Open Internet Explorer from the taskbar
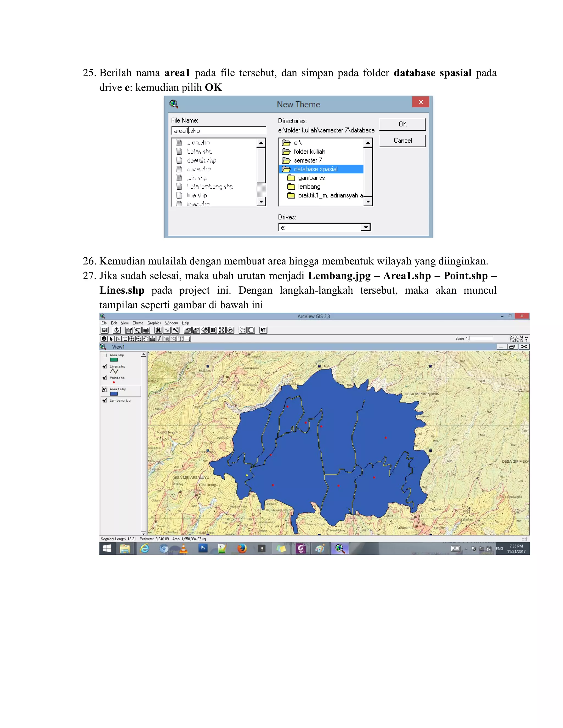 pyautogui.click(x=144, y=548)
